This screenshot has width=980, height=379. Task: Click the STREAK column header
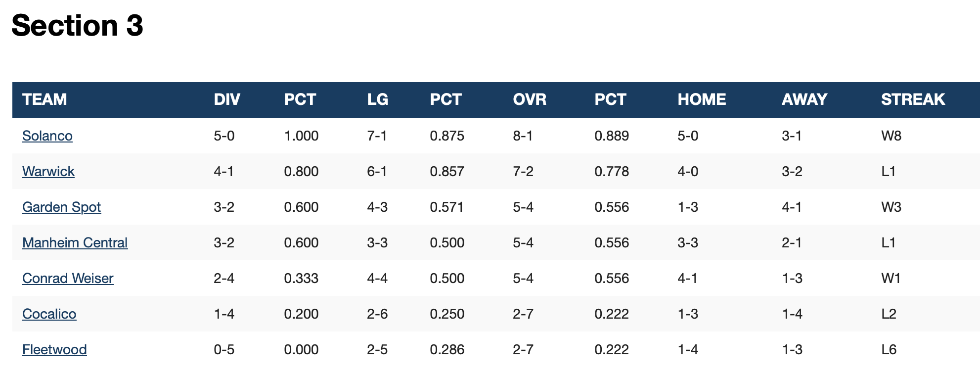coord(913,99)
